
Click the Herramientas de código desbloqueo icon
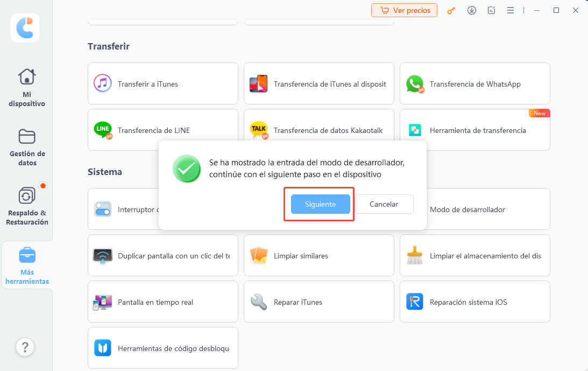(102, 348)
